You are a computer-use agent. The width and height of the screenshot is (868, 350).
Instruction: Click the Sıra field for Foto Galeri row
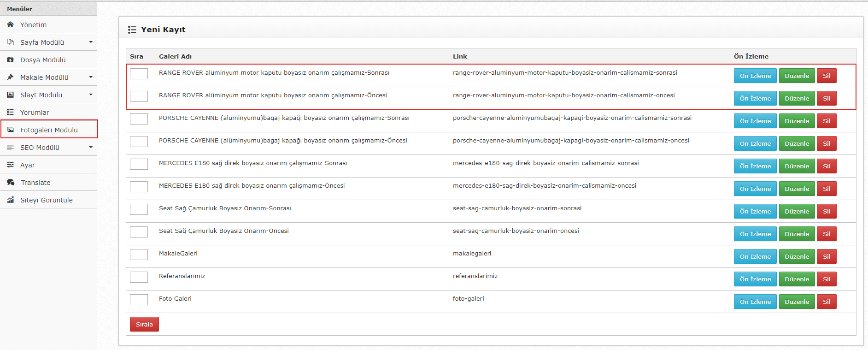click(x=139, y=300)
